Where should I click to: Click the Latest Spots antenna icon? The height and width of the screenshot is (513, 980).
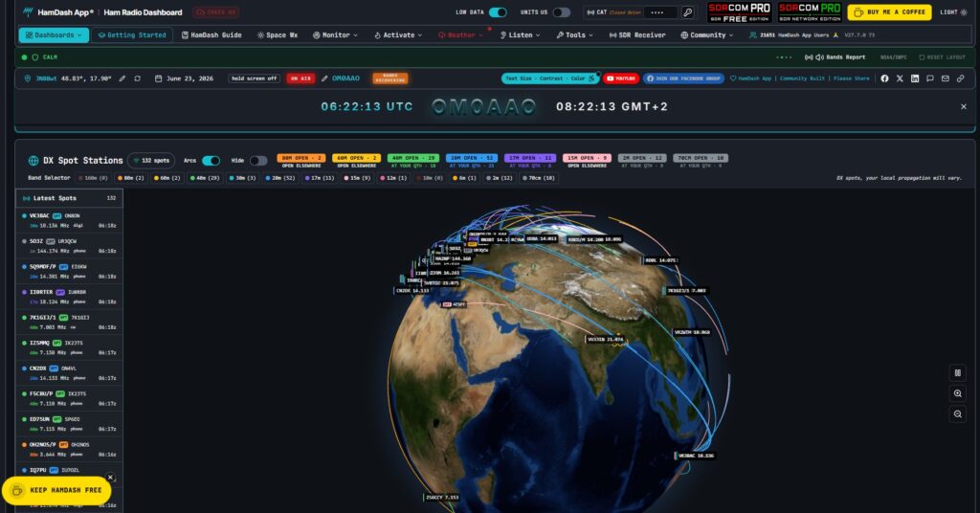pos(26,198)
